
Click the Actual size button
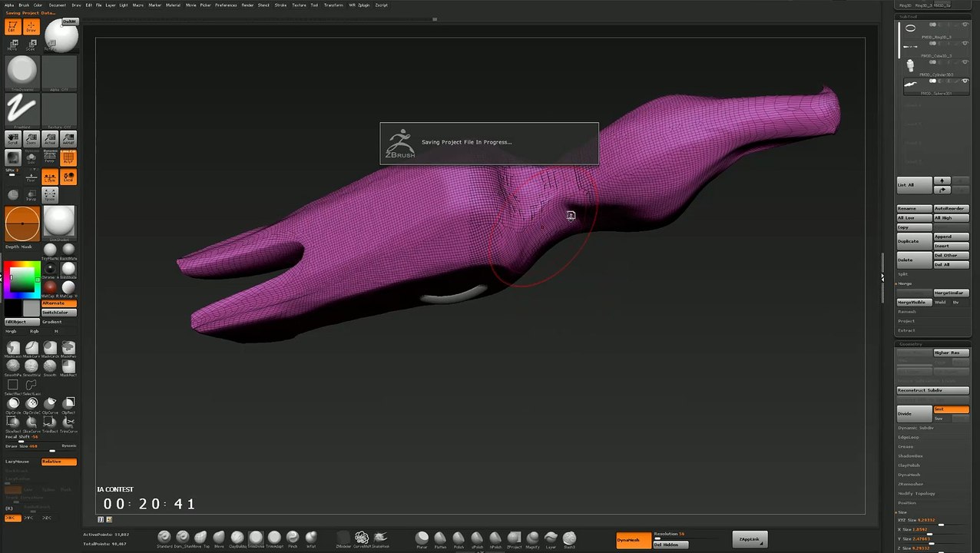click(x=50, y=139)
